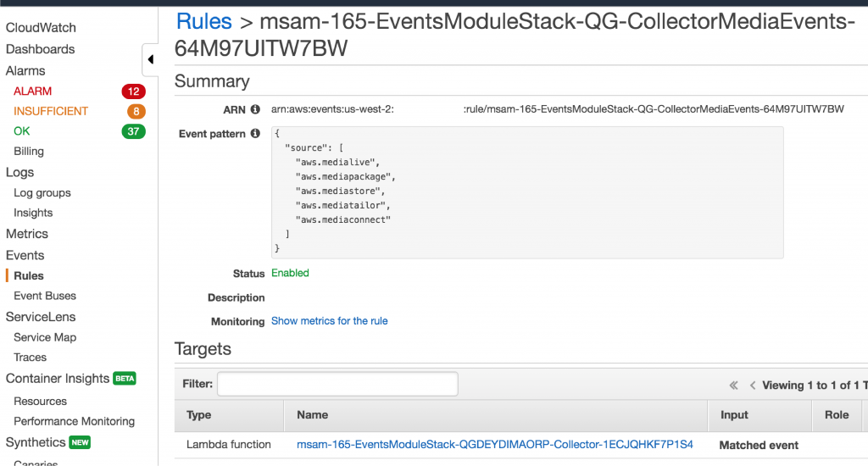Click the info icon next to ARN
The height and width of the screenshot is (466, 868).
255,109
